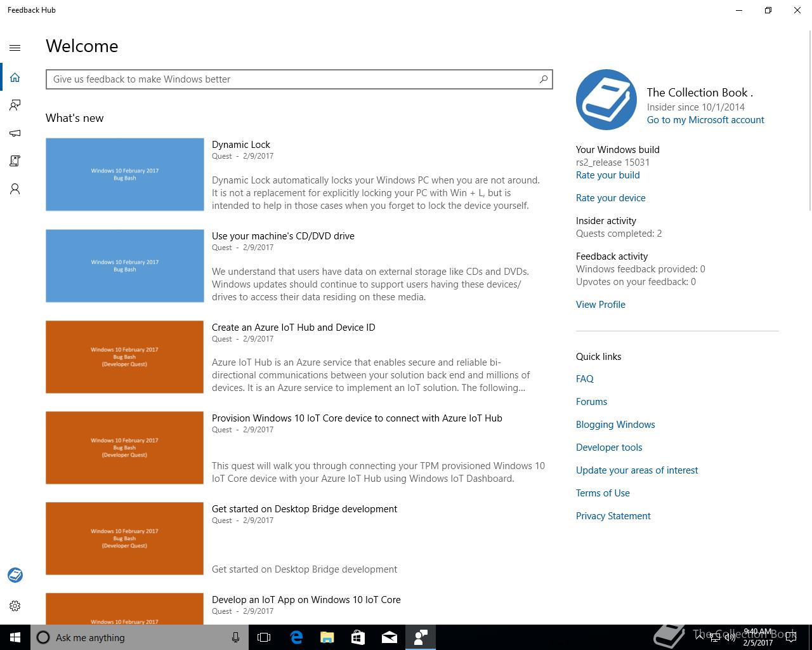The width and height of the screenshot is (812, 650).
Task: Open the hamburger navigation menu
Action: [x=15, y=48]
